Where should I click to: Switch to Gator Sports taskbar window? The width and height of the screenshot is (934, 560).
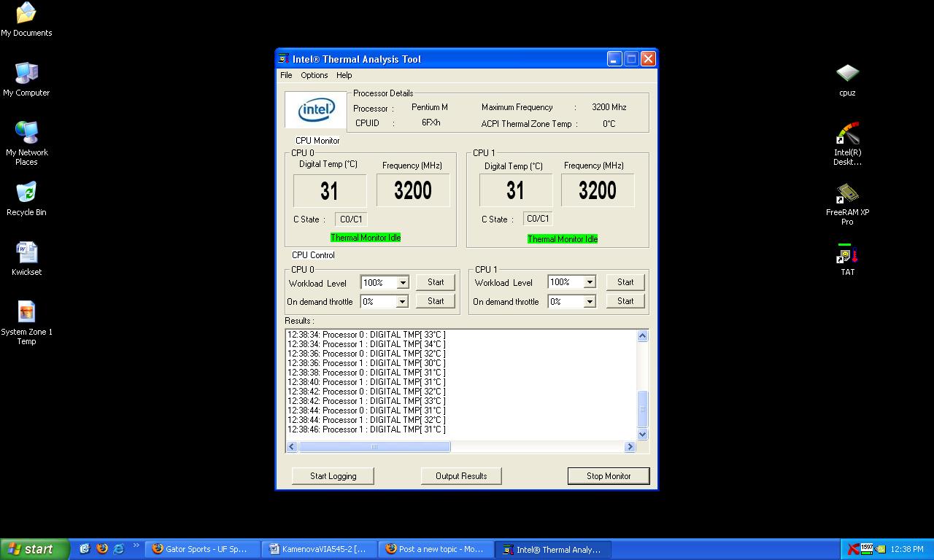click(x=202, y=549)
